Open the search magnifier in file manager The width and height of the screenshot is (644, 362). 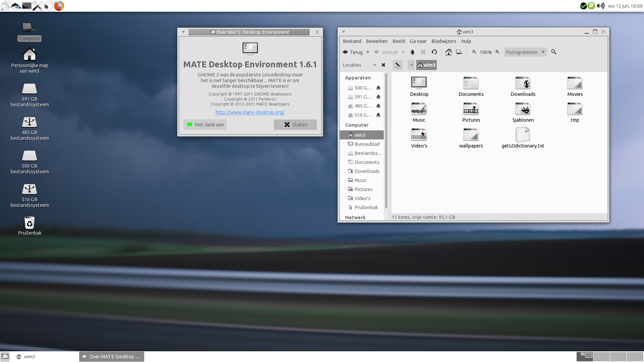pos(554,52)
